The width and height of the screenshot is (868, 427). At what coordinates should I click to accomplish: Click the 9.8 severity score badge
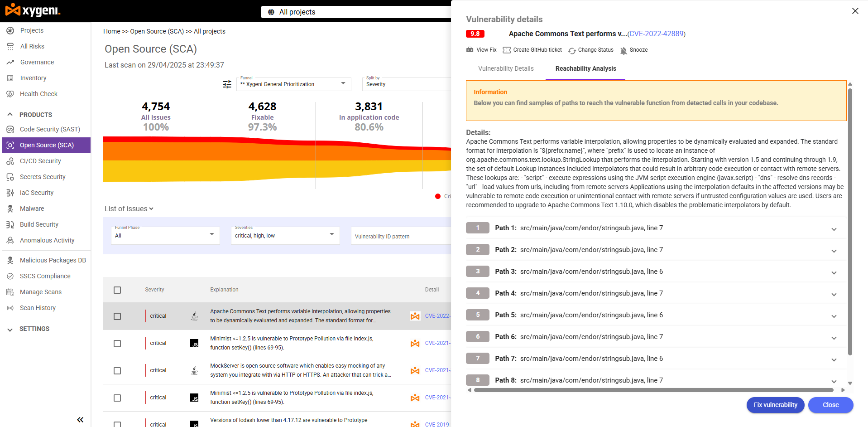tap(475, 34)
